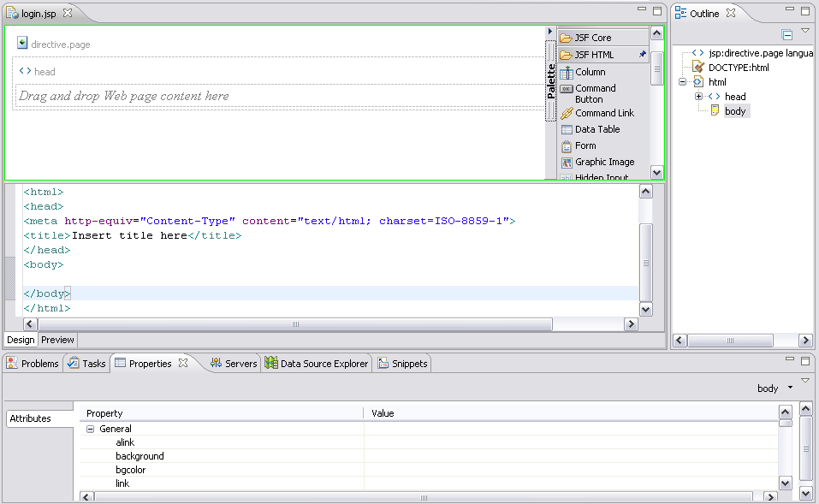Image resolution: width=819 pixels, height=504 pixels.
Task: Click the DOCTYPE:html icon in Outline
Action: pos(698,67)
